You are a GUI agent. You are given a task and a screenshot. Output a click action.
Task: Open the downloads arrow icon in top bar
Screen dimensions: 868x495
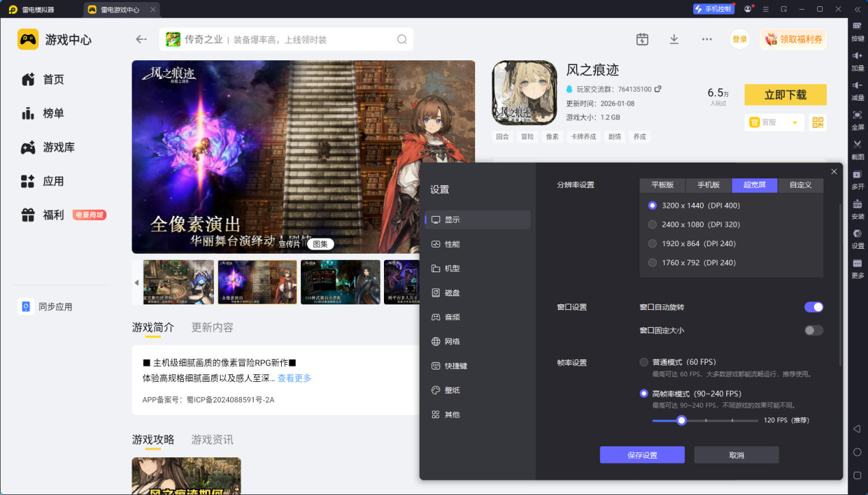click(x=674, y=39)
